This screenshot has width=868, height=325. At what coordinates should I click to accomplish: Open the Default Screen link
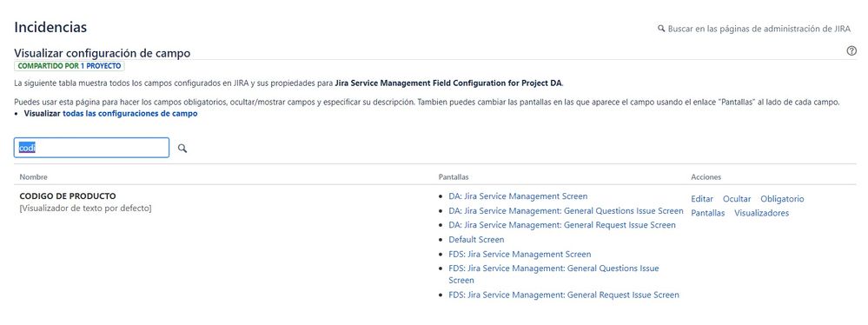pyautogui.click(x=477, y=240)
